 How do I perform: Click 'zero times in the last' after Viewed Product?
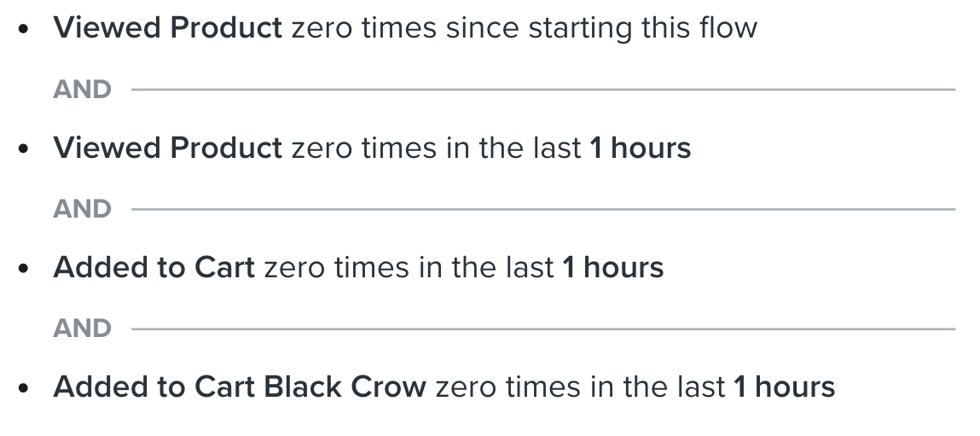pos(436,148)
